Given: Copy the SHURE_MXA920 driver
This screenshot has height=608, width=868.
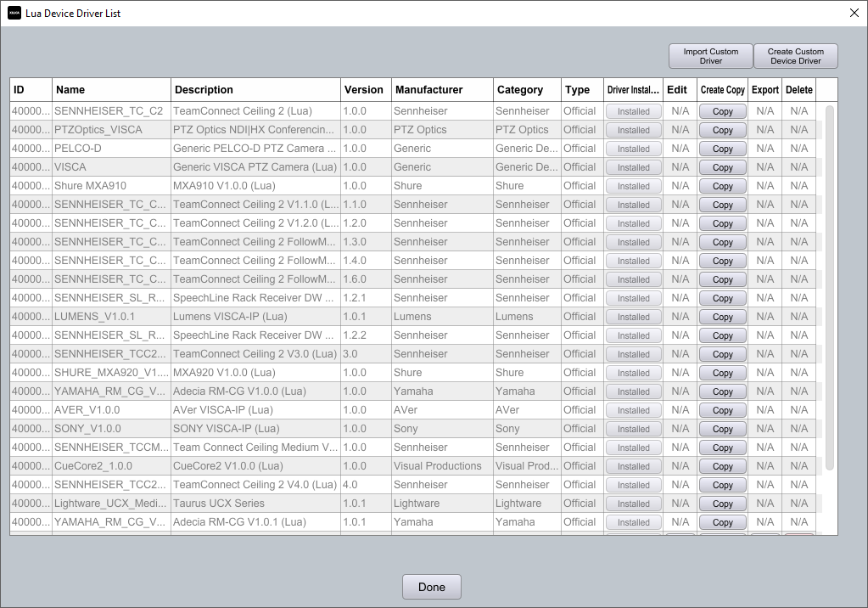Looking at the screenshot, I should tap(722, 373).
